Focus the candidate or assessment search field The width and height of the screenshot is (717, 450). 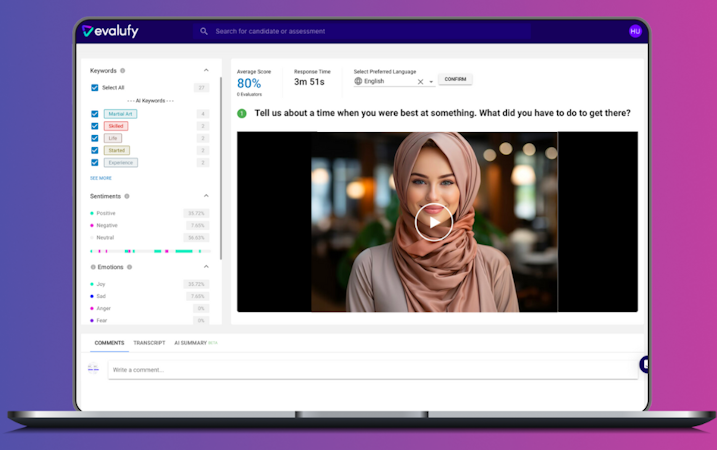tap(361, 31)
